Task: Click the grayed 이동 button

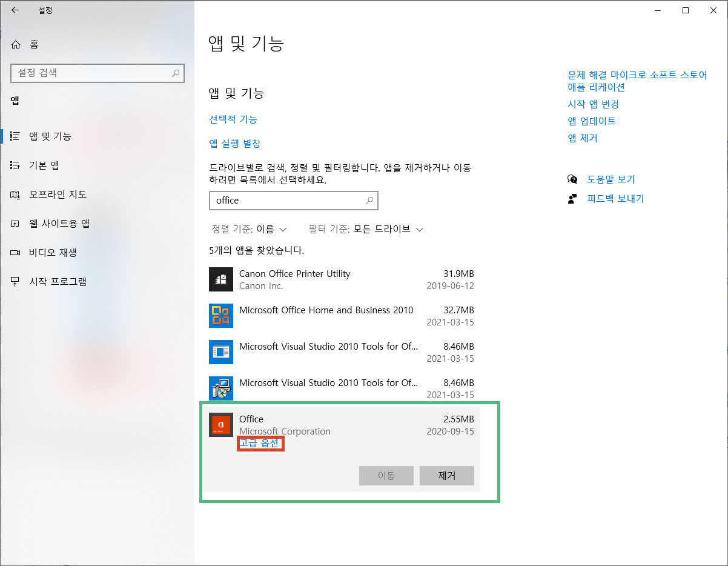Action: (386, 476)
